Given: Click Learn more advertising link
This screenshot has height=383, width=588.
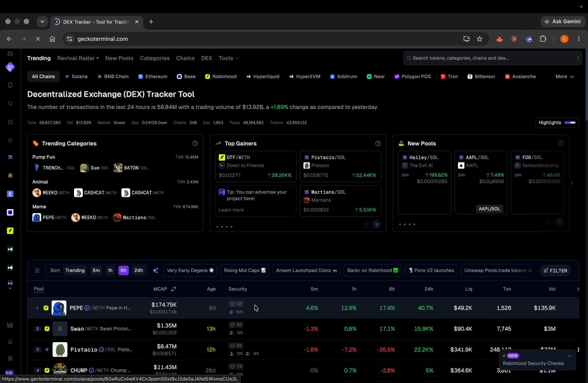Looking at the screenshot, I should [x=231, y=210].
